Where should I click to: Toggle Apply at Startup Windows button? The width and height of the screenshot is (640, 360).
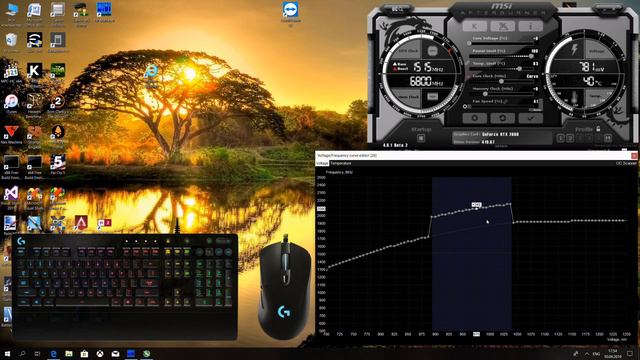click(x=421, y=138)
